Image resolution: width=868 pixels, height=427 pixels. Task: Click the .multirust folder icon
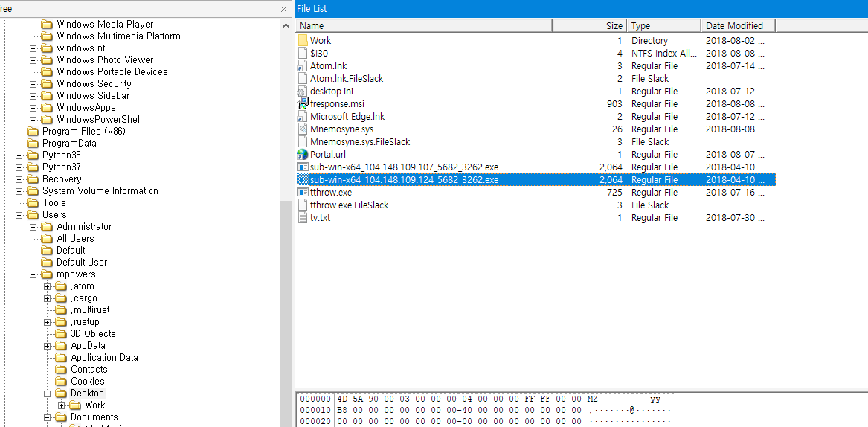pos(62,309)
